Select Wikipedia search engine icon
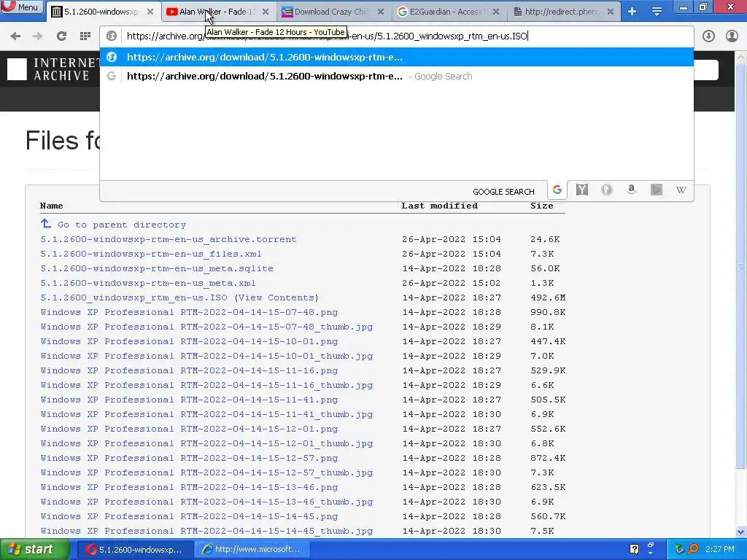Screen dimensions: 747x560 (681, 190)
